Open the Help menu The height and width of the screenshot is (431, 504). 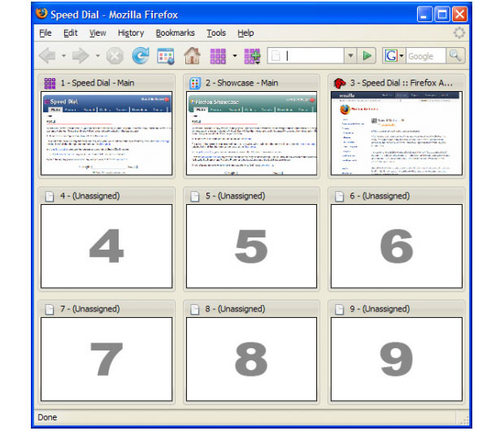pyautogui.click(x=245, y=33)
